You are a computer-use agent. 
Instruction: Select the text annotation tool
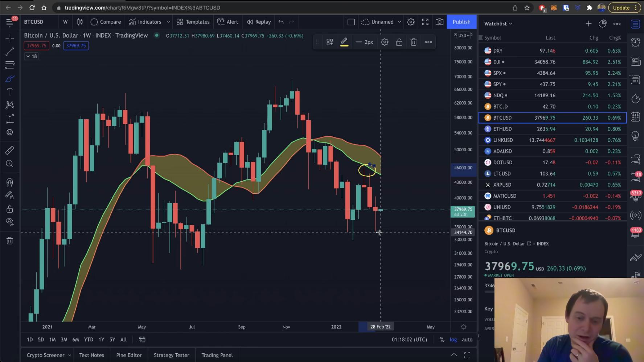10,92
